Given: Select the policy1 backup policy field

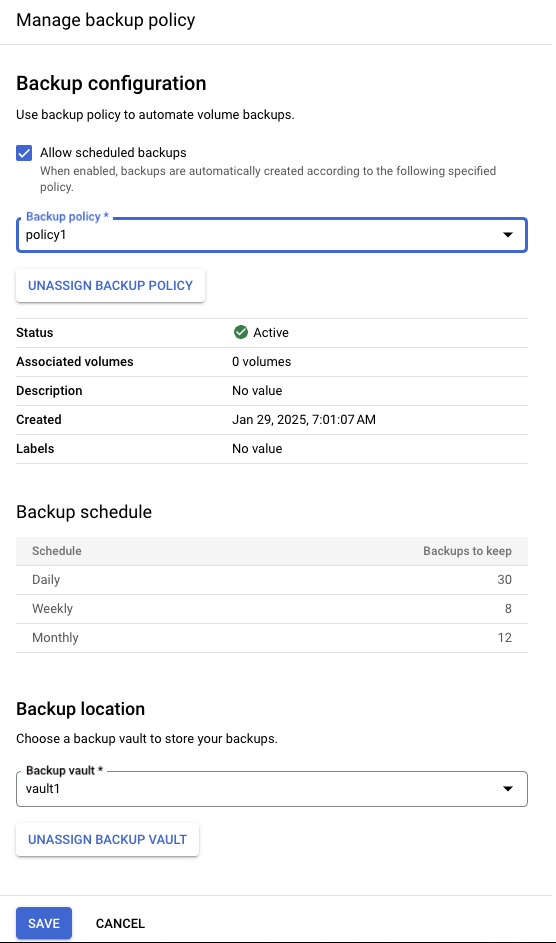Looking at the screenshot, I should (x=272, y=235).
